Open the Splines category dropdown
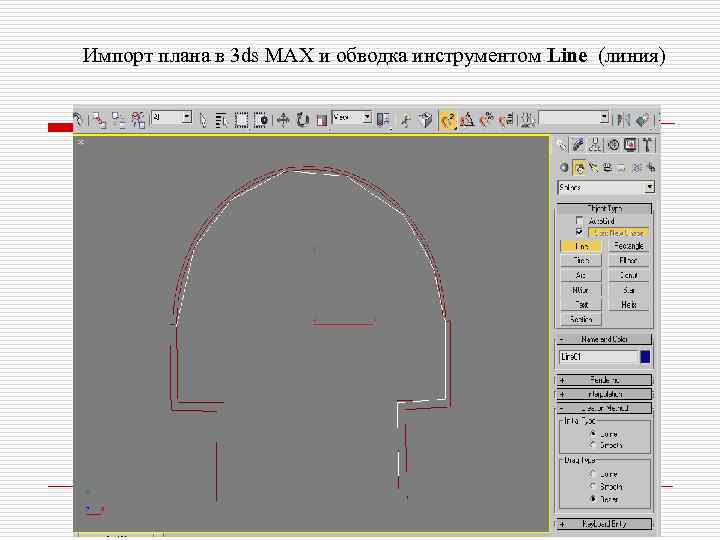This screenshot has width=720, height=540. [606, 187]
